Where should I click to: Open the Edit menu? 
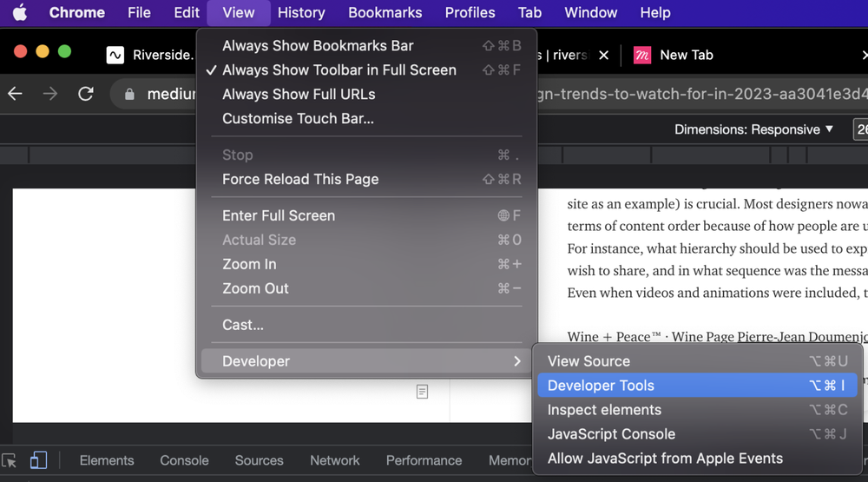pos(187,12)
